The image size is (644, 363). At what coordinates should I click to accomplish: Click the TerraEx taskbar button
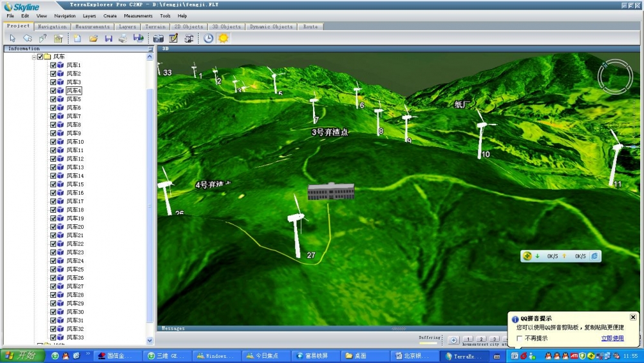(464, 356)
